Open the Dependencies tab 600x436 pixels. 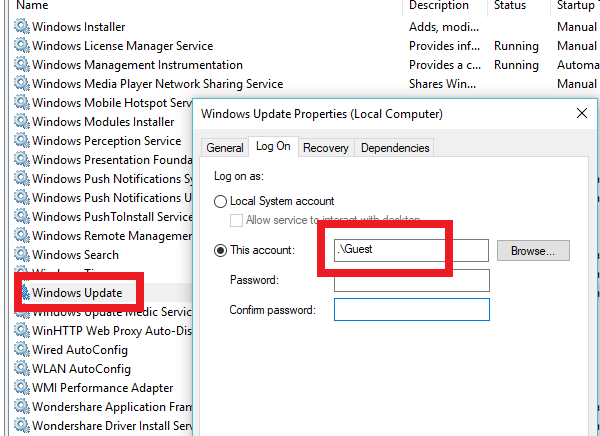[395, 148]
